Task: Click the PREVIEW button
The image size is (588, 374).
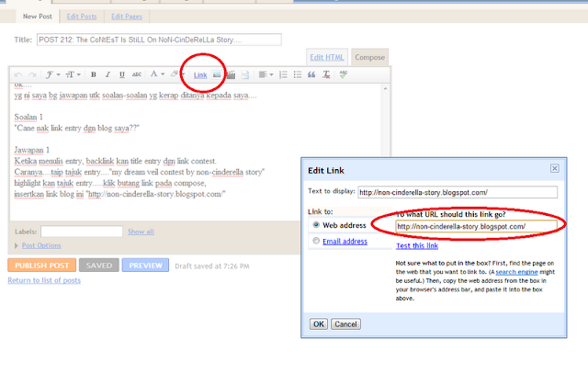Action: pyautogui.click(x=145, y=266)
